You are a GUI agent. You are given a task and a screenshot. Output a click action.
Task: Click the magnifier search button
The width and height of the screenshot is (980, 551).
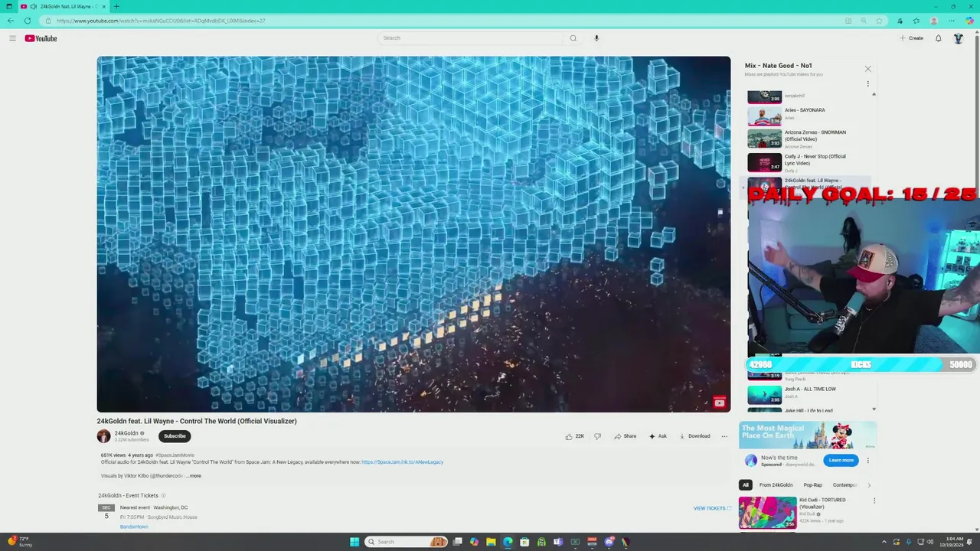[573, 38]
